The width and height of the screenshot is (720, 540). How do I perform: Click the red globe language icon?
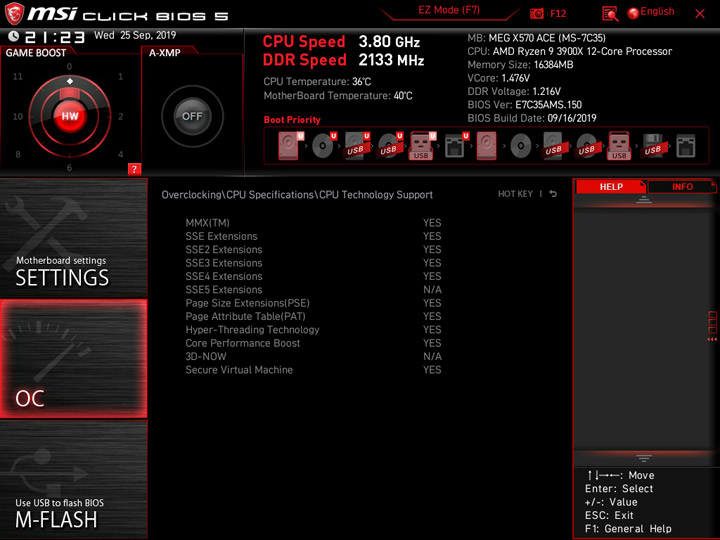pyautogui.click(x=633, y=13)
